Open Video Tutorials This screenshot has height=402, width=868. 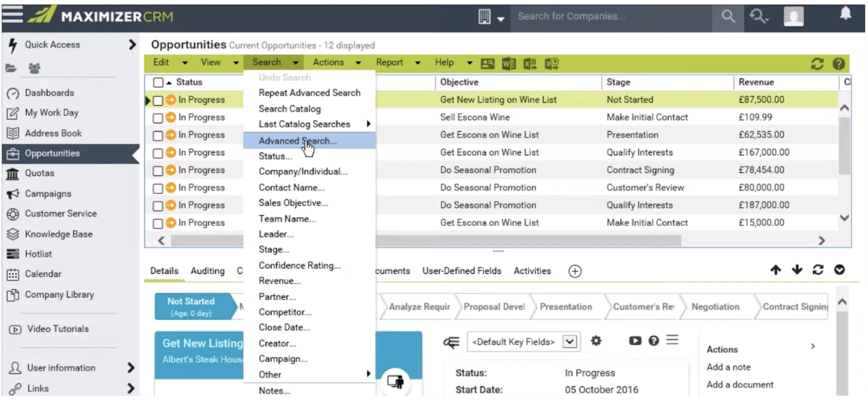(58, 329)
